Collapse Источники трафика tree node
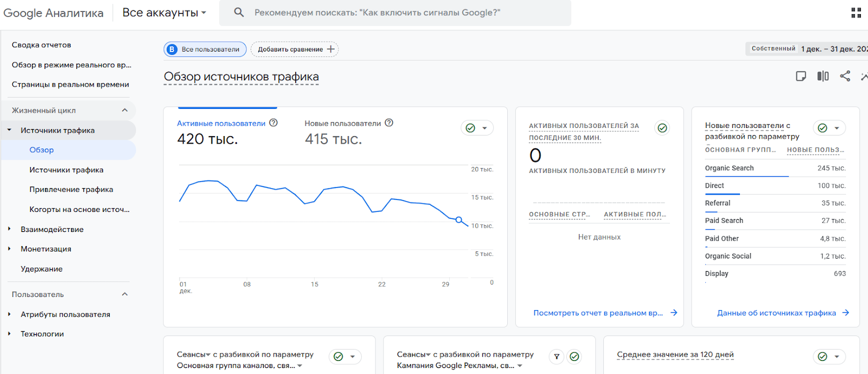 pyautogui.click(x=9, y=130)
